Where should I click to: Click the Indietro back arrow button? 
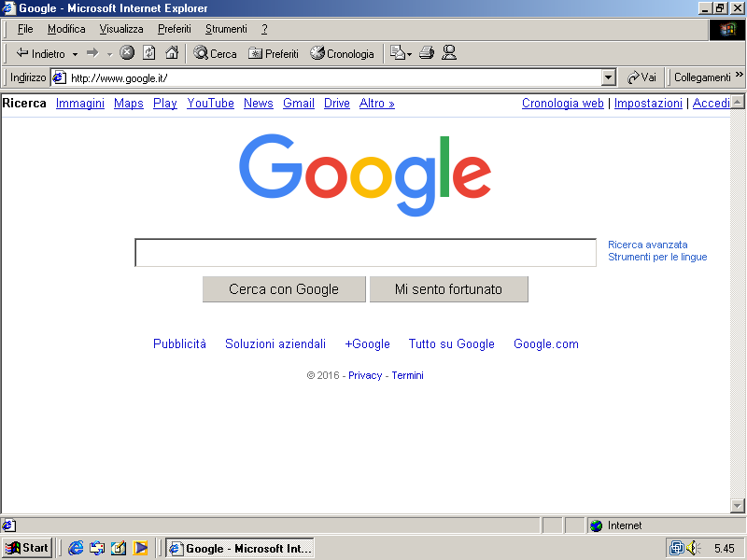point(40,53)
